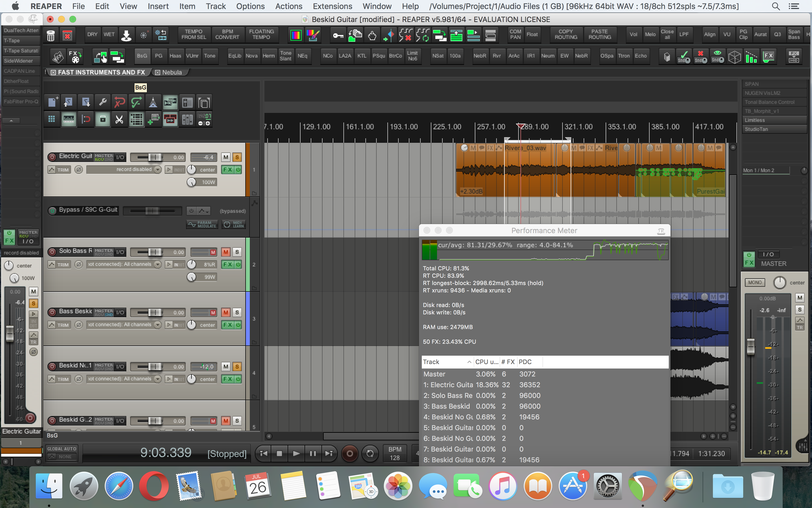Click the TEMPO FROM SEL button

coord(194,35)
